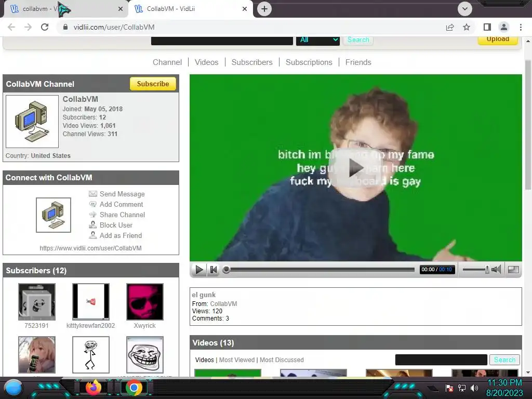
Task: Close the 'collabvm' first tab
Action: pyautogui.click(x=120, y=9)
